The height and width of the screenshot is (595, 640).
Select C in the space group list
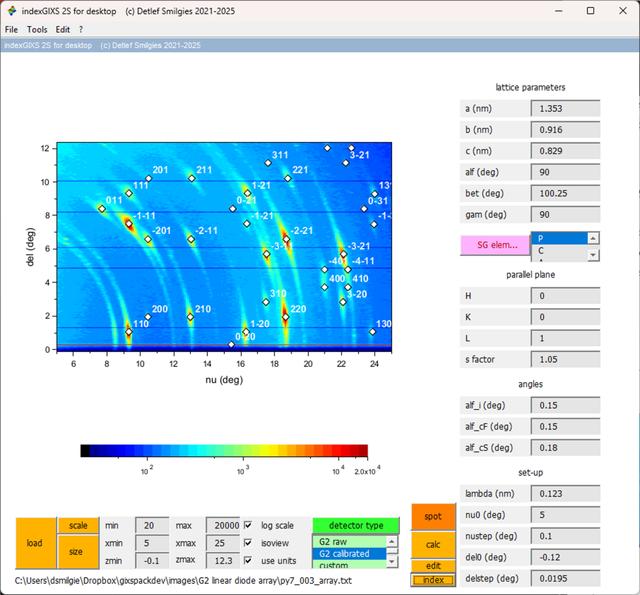pos(559,250)
